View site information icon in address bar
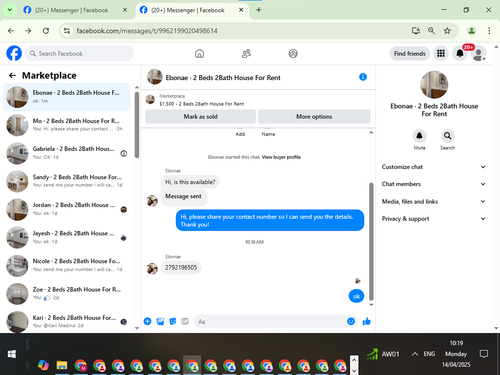Viewport: 500px width, 375px height. [67, 31]
